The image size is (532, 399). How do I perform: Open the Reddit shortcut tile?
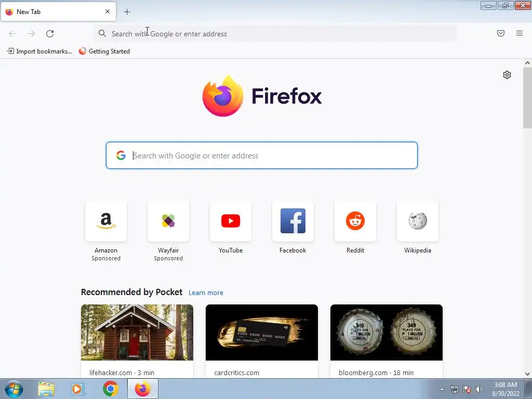355,221
